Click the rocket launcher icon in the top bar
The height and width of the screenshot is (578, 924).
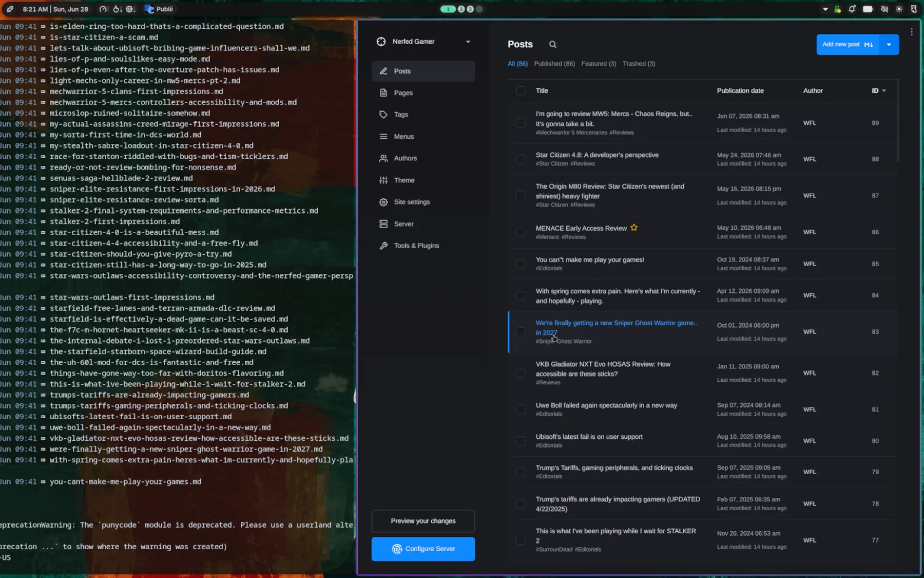pos(10,9)
